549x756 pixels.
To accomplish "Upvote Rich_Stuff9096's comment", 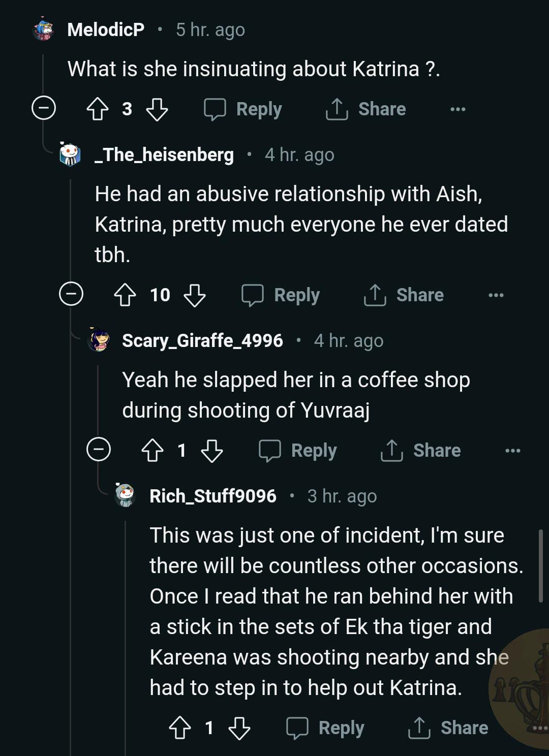I will 179,728.
